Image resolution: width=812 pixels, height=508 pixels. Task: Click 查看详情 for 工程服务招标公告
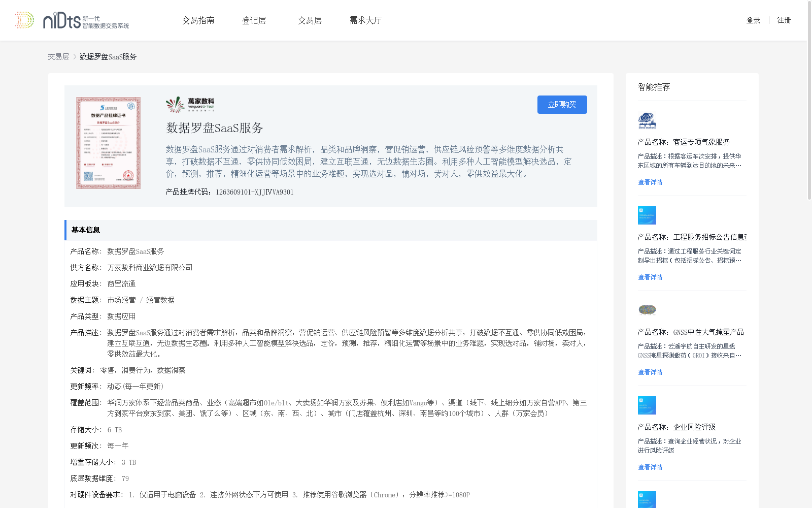(x=650, y=277)
